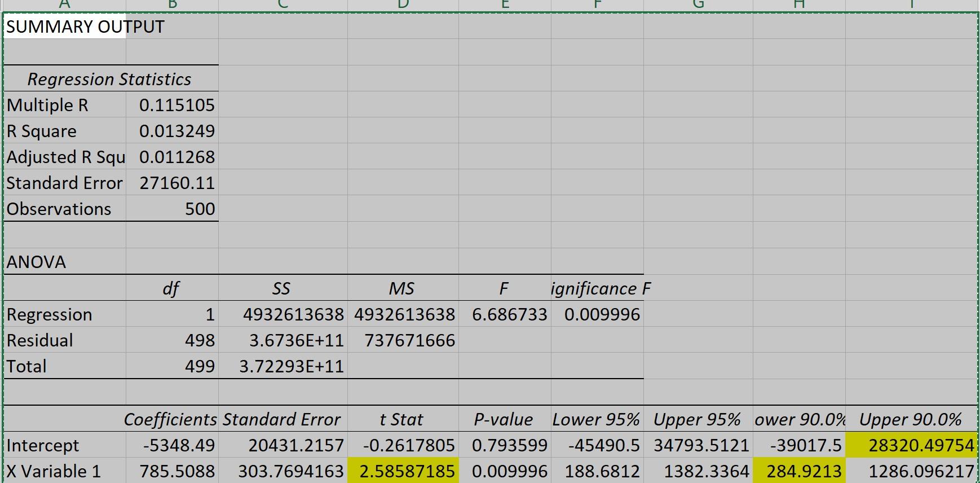Click the observations count 500
This screenshot has height=483, width=980.
pos(172,208)
